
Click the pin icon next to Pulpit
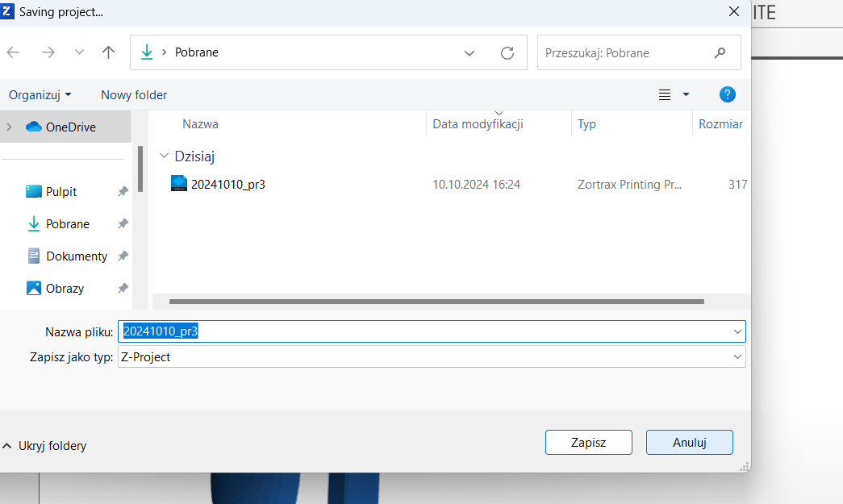[x=123, y=191]
